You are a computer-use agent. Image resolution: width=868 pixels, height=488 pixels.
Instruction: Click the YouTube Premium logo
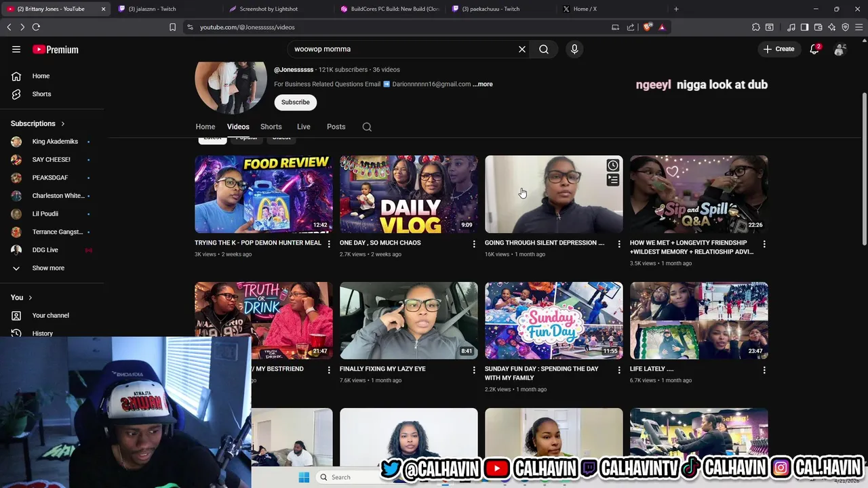coord(56,49)
